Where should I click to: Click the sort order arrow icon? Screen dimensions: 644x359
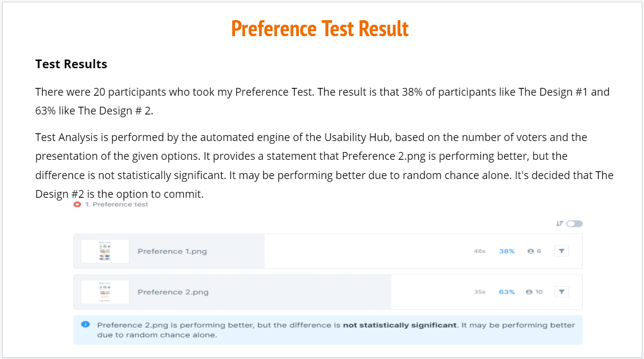[x=559, y=223]
